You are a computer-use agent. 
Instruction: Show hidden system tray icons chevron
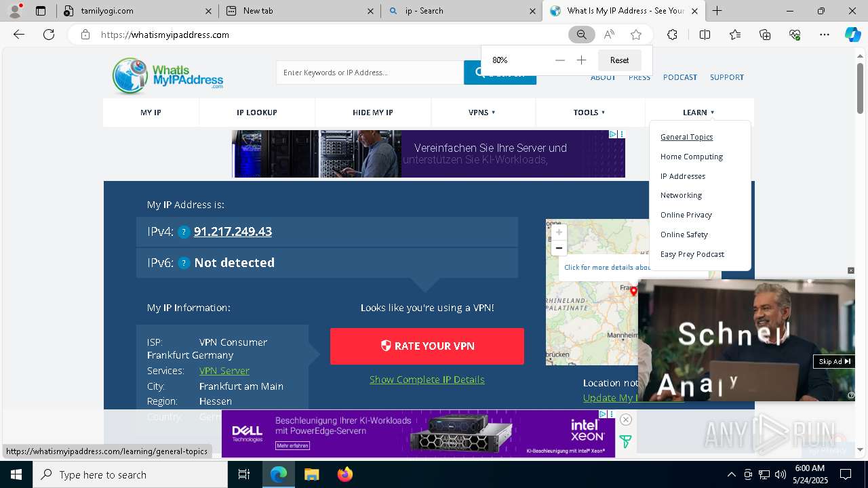(x=731, y=474)
